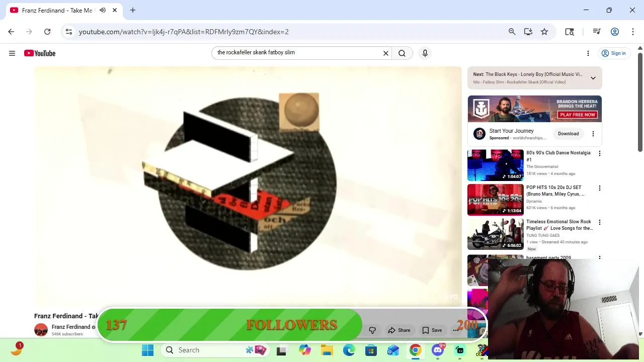Open a new browser tab
Screen dimensions: 644x362
133,10
